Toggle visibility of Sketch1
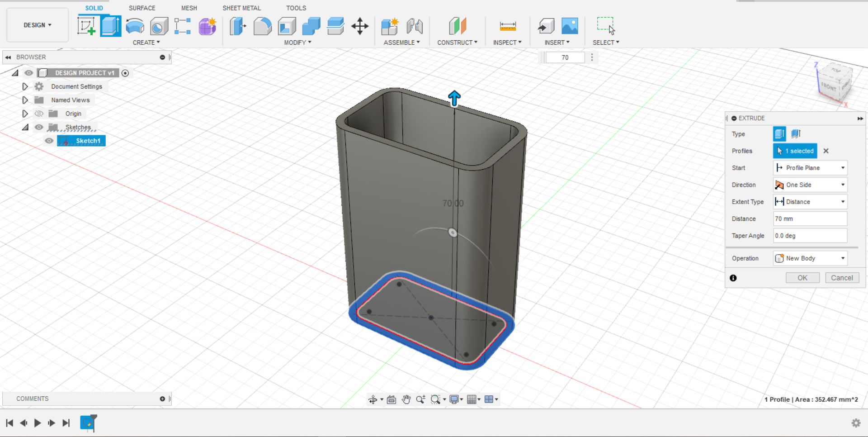Screen dimensions: 868x437 (x=49, y=141)
